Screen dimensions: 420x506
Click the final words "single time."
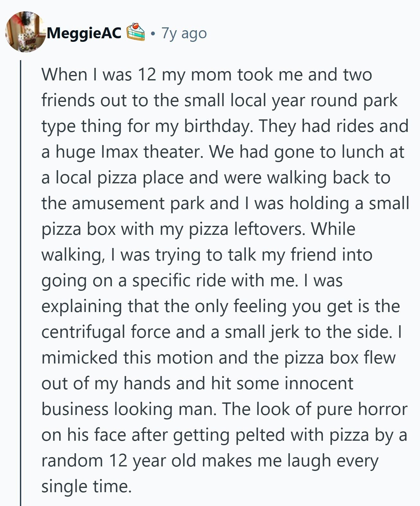pyautogui.click(x=86, y=486)
